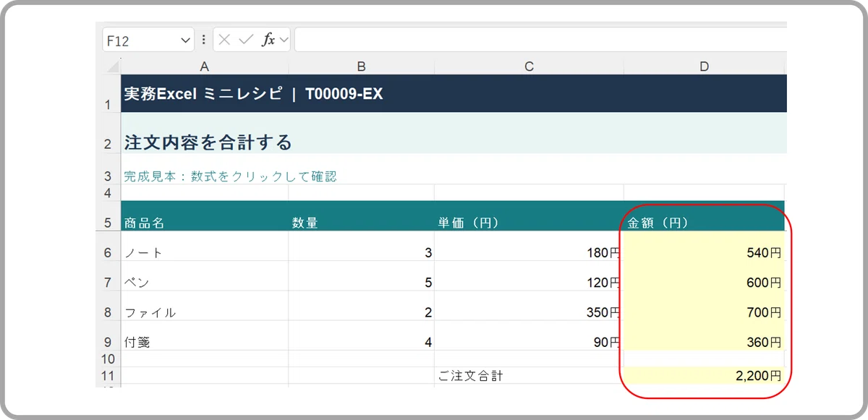Select row 7 header

(109, 275)
